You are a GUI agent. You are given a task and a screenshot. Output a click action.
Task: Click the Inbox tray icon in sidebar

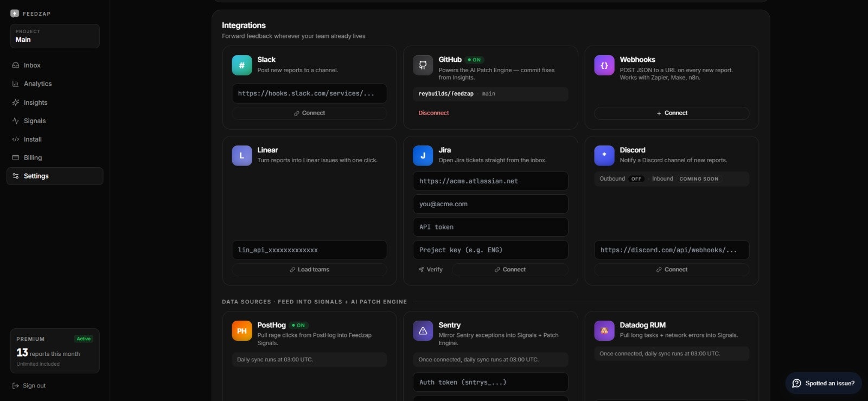pyautogui.click(x=16, y=65)
